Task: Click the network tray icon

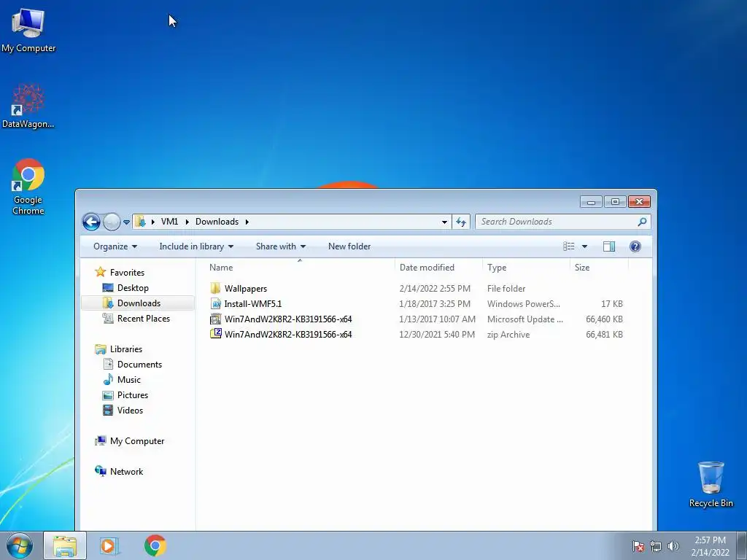Action: point(656,546)
